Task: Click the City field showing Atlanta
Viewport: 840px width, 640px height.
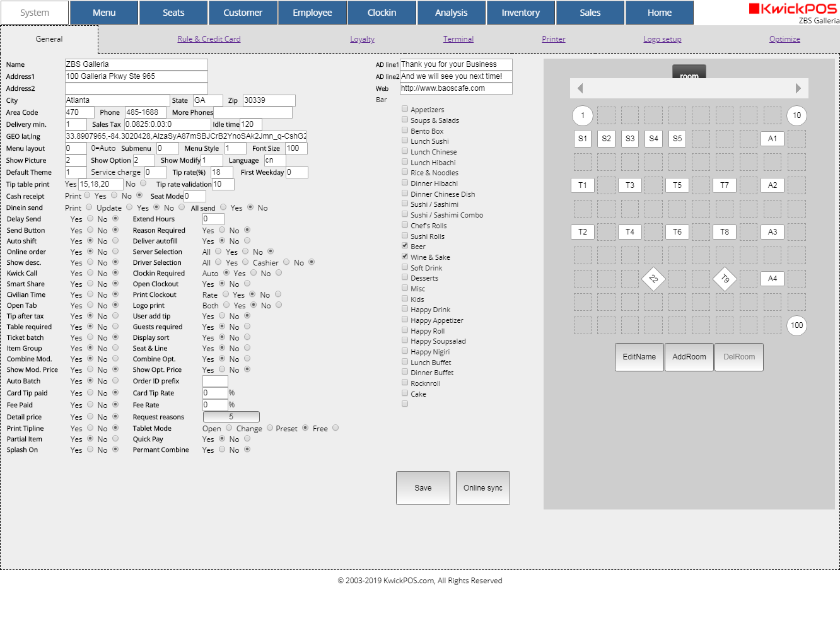Action: (117, 100)
